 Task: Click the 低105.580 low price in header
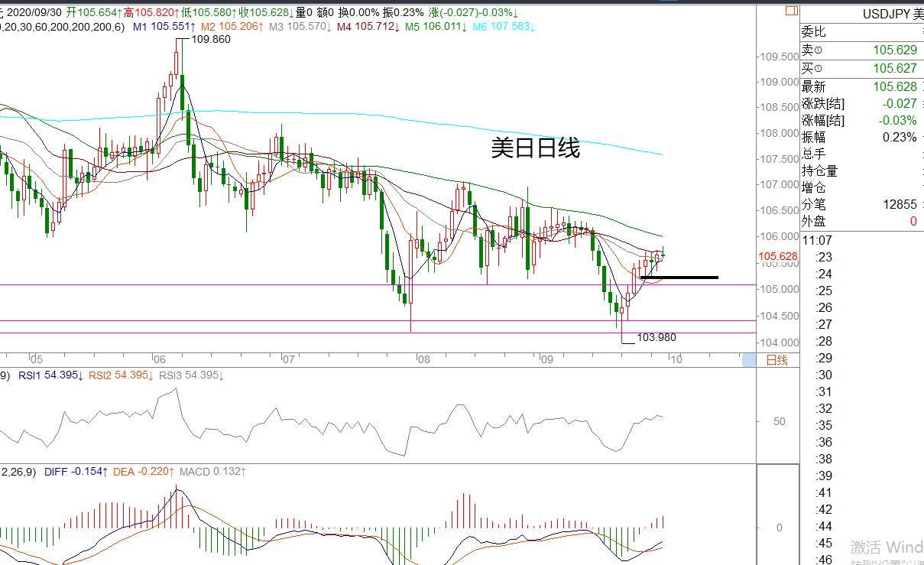[209, 13]
